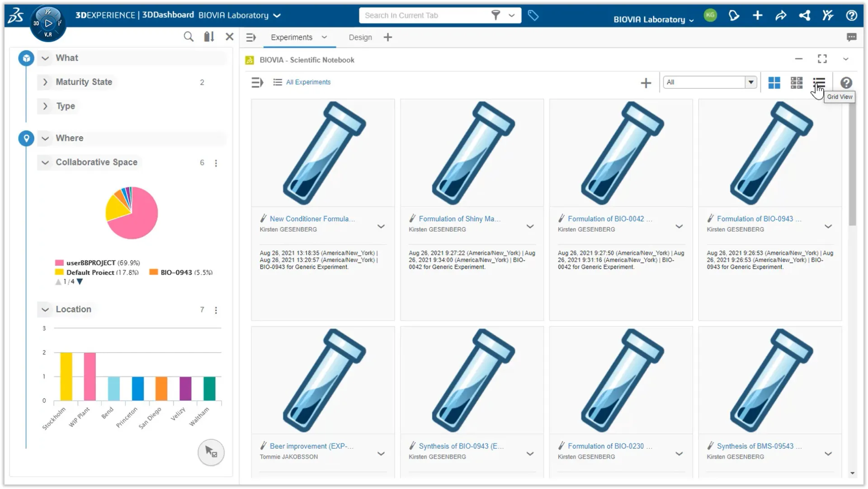Open the All experiments dropdown
Screen dimensions: 868x489
click(x=750, y=82)
